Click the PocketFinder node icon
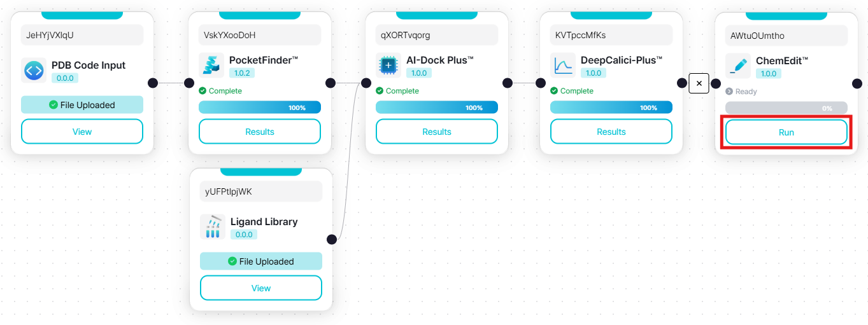Screen dimensions: 868x325 point(211,66)
